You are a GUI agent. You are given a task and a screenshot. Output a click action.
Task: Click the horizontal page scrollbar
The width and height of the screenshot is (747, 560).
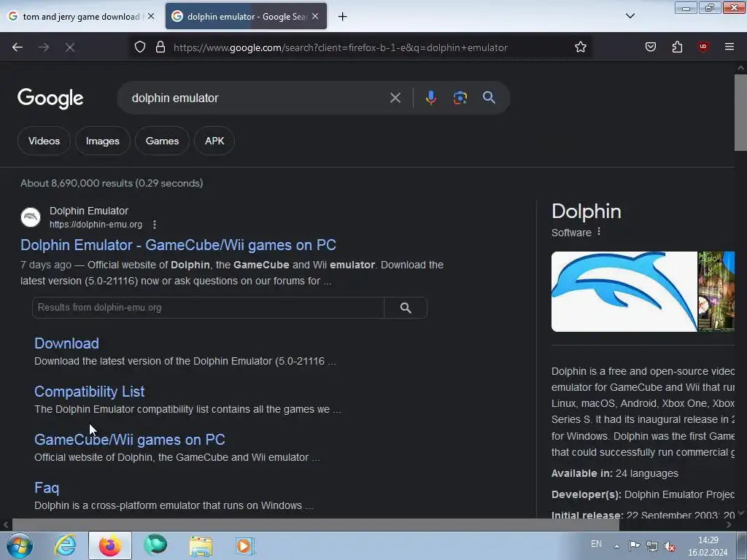click(x=315, y=525)
